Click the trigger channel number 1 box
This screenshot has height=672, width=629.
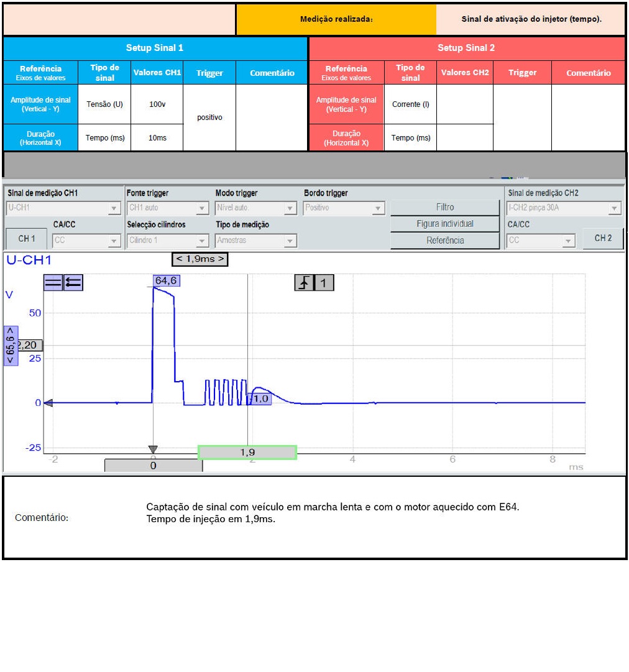(x=324, y=283)
